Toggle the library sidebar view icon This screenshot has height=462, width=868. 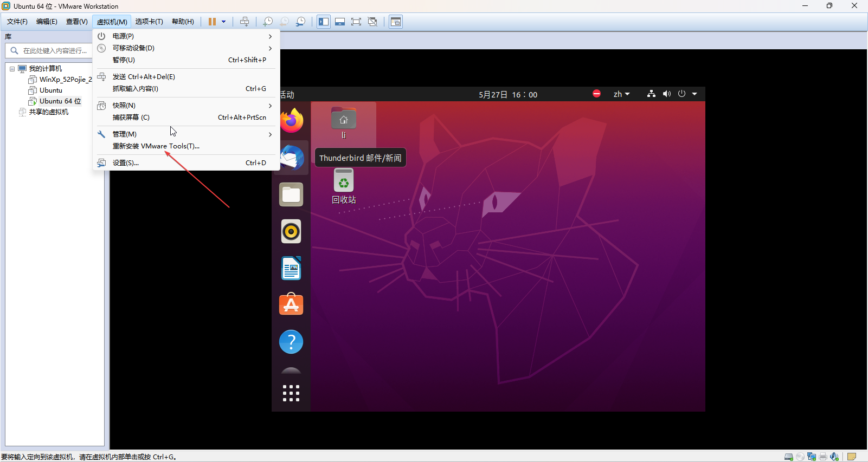(324, 22)
